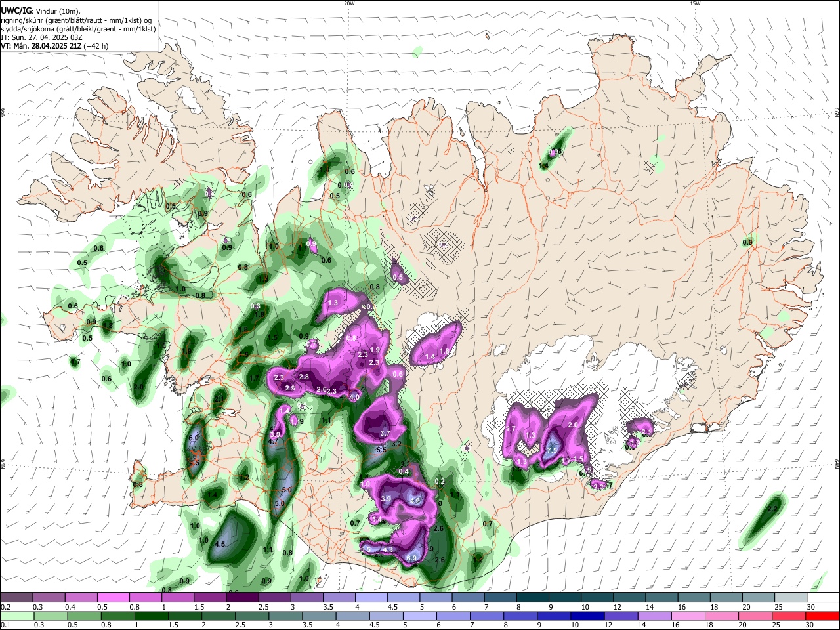
Task: Select white snow legend swatch above 30
Action: (823, 597)
